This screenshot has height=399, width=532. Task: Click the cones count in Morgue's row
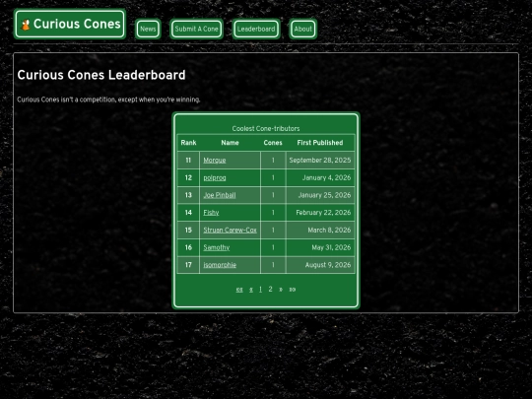[x=273, y=161]
